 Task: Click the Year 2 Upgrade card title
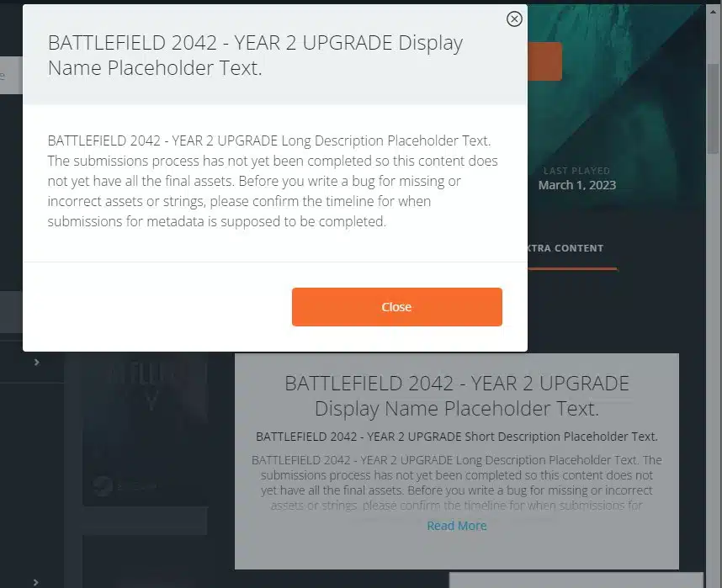[456, 396]
